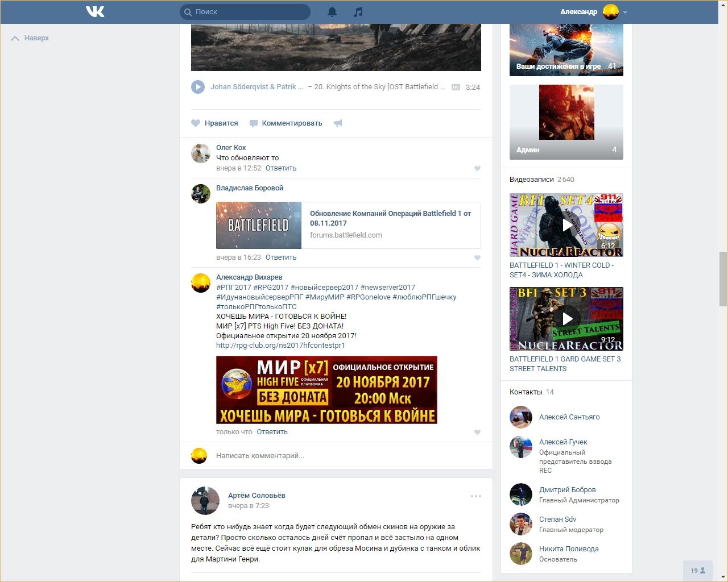Click Ответить on Александр Вихарев's comment
The image size is (728, 582).
[x=272, y=432]
